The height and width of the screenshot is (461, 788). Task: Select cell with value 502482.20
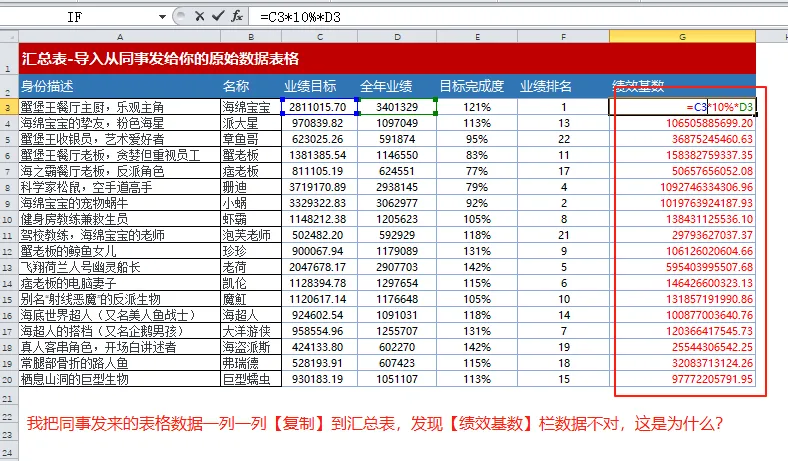[x=320, y=235]
